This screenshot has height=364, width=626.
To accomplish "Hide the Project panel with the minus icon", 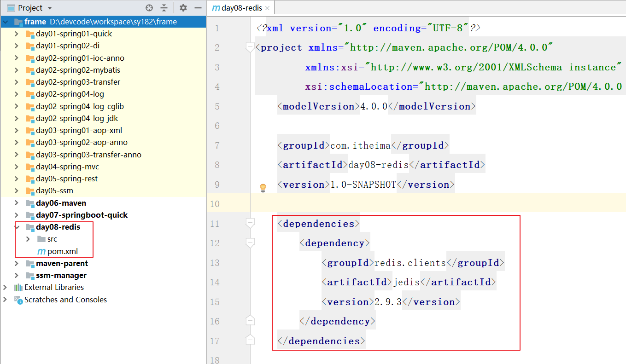I will pyautogui.click(x=198, y=8).
